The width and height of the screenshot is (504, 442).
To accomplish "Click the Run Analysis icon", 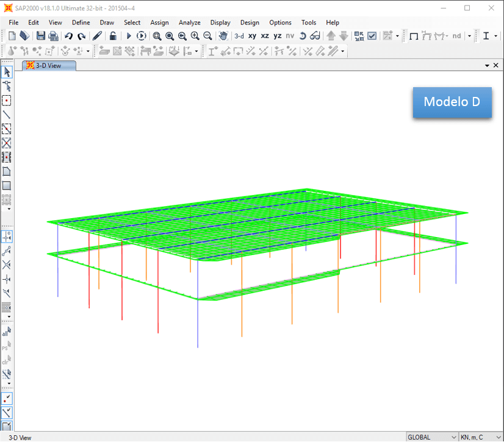I will (129, 35).
